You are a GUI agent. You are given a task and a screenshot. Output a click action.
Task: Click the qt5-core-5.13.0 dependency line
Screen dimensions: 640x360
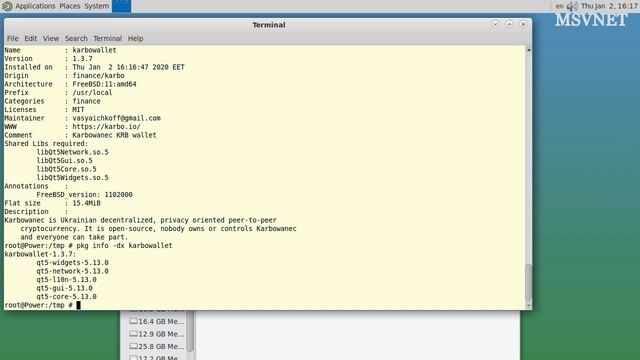click(66, 297)
